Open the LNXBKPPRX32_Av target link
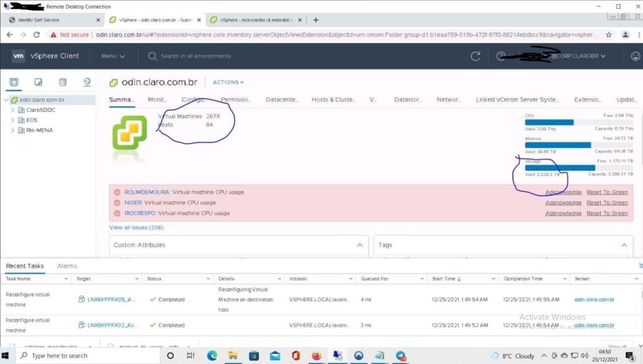 tap(112, 325)
